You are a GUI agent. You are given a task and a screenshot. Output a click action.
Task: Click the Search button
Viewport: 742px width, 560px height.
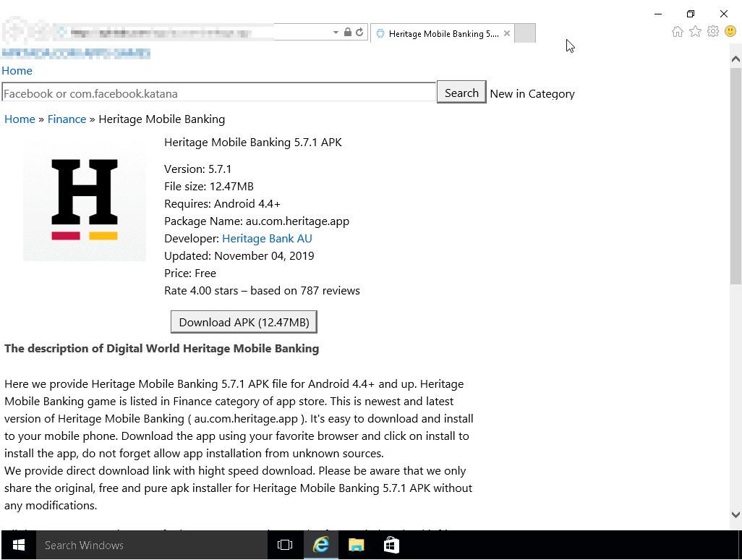click(461, 93)
